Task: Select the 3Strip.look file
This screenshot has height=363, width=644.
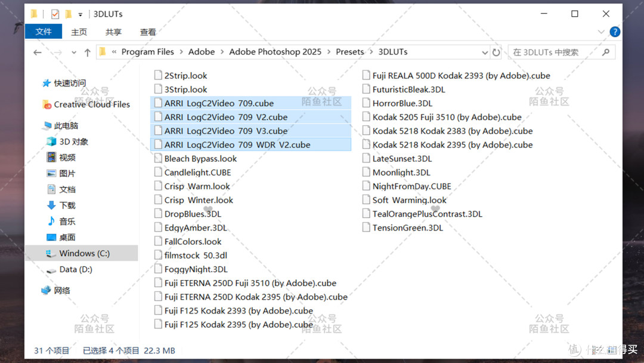Action: [181, 89]
